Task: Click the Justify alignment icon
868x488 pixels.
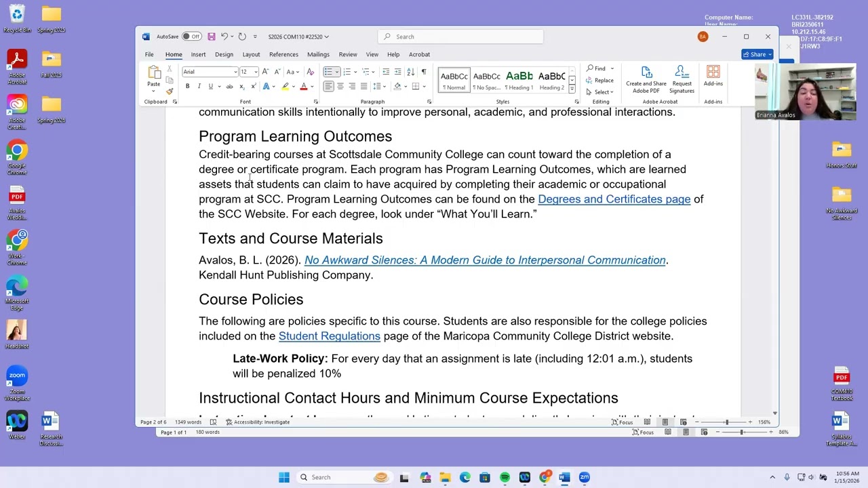Action: click(363, 86)
